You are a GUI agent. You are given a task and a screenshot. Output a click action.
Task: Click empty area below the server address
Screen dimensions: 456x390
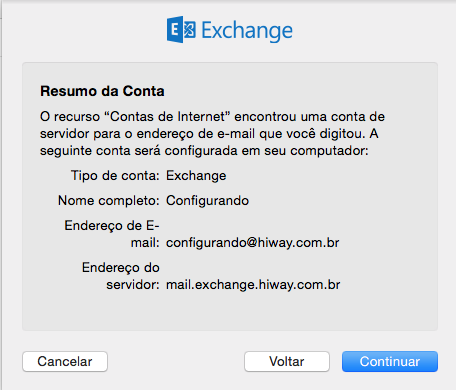click(230, 312)
